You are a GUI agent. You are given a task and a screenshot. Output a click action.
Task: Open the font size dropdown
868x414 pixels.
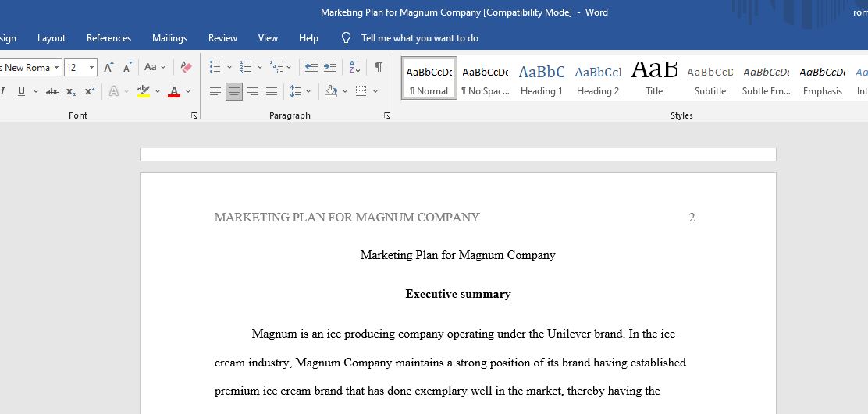click(x=91, y=67)
